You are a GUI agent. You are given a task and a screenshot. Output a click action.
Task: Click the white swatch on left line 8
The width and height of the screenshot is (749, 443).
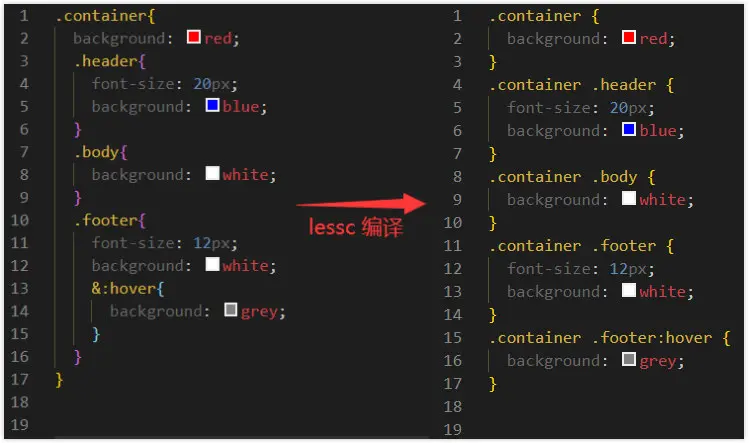pos(212,173)
